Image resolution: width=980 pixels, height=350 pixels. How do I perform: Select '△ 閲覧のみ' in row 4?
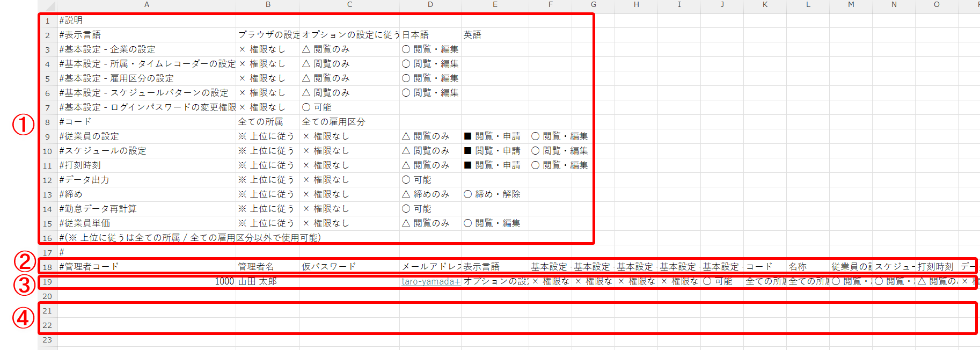(350, 64)
